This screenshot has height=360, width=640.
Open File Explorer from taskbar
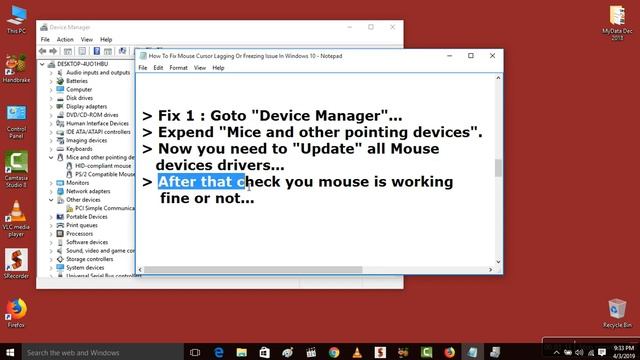click(242, 352)
